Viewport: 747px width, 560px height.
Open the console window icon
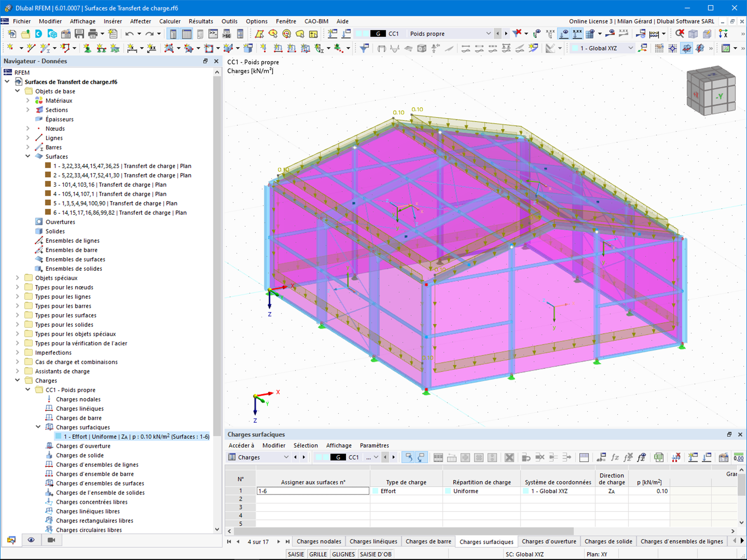pos(213,34)
